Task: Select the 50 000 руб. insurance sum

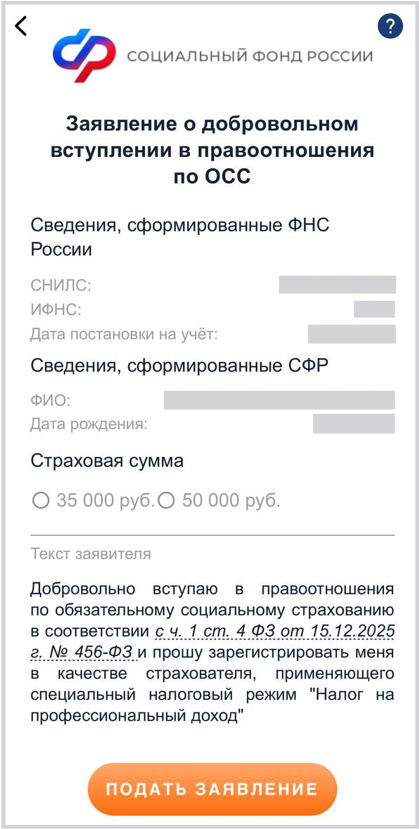Action: pyautogui.click(x=219, y=500)
